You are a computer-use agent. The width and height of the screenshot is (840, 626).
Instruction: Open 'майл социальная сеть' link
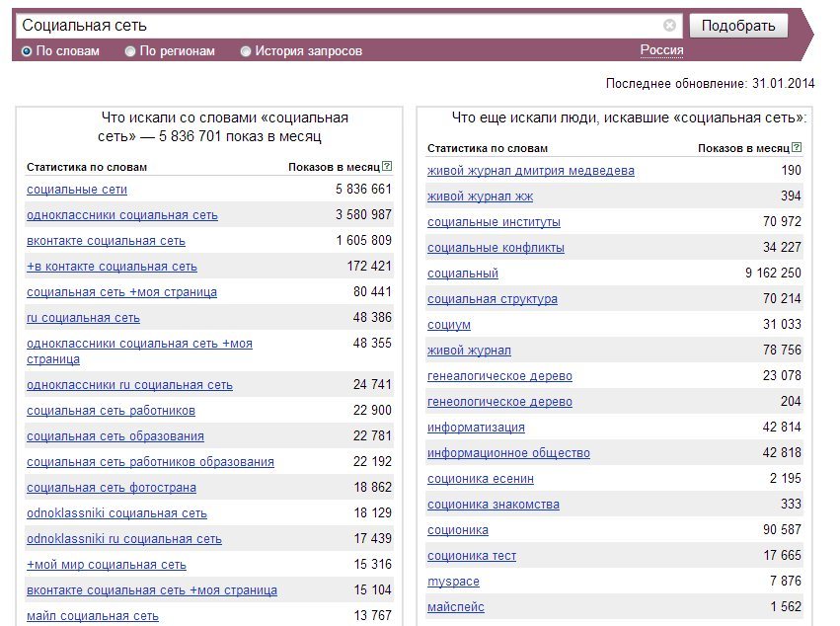(93, 616)
